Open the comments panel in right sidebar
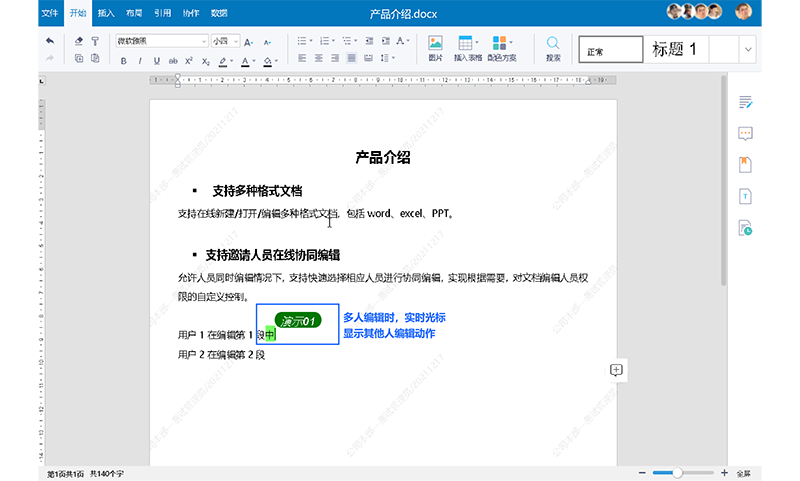This screenshot has width=800, height=481. coord(745,133)
